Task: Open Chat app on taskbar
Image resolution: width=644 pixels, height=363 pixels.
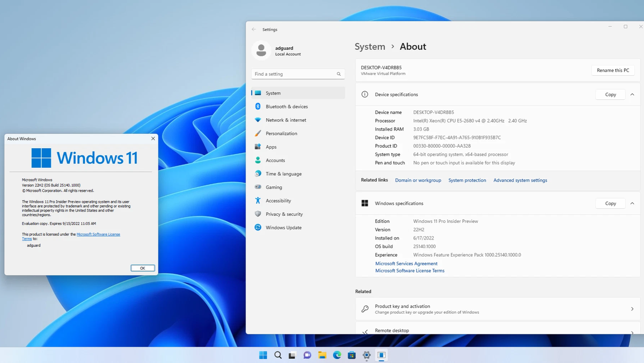Action: [308, 355]
